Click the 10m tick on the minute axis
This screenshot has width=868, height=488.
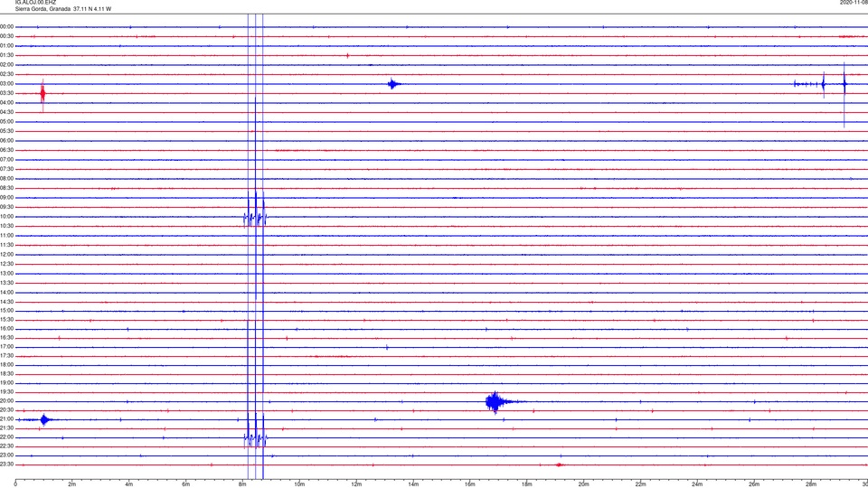point(299,484)
